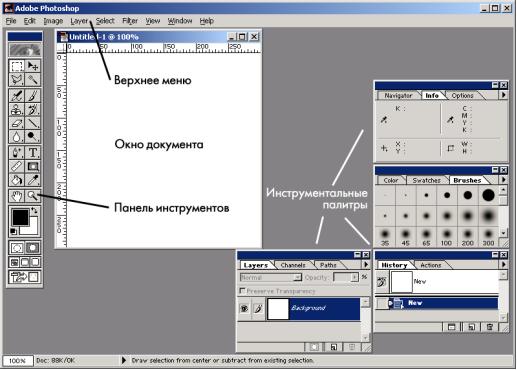The image size is (517, 370).
Task: Open status bar info triangle menu
Action: pos(124,360)
